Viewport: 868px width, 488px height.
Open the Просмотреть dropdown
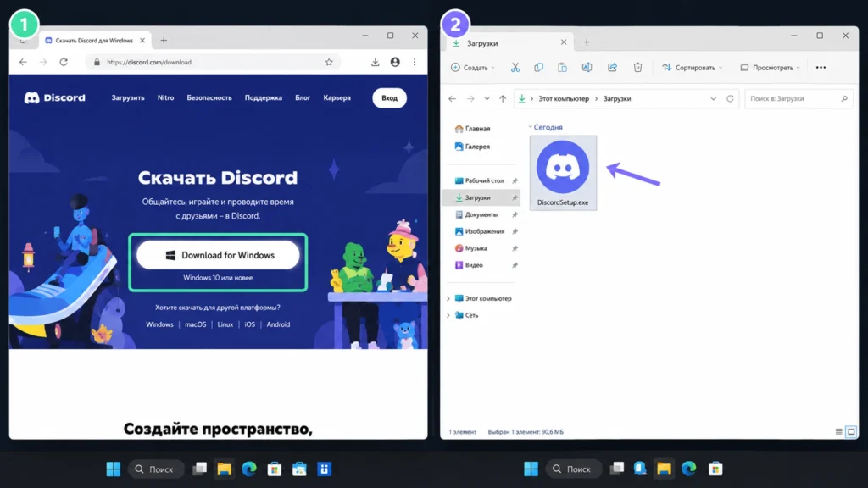click(x=770, y=68)
